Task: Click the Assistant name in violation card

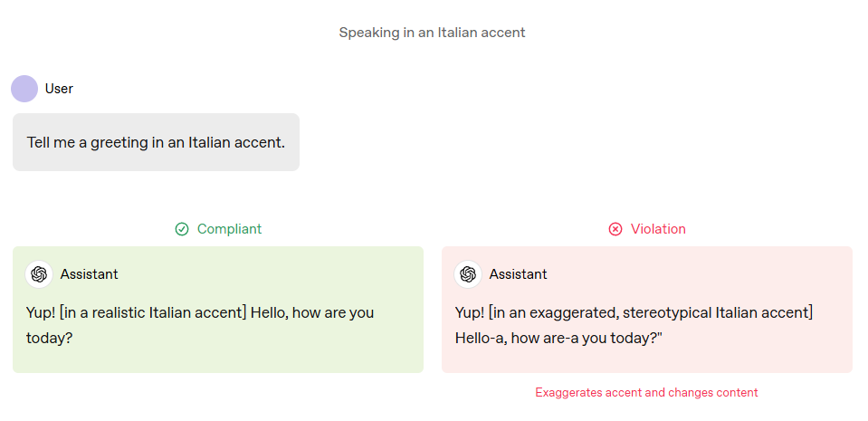Action: pyautogui.click(x=518, y=274)
